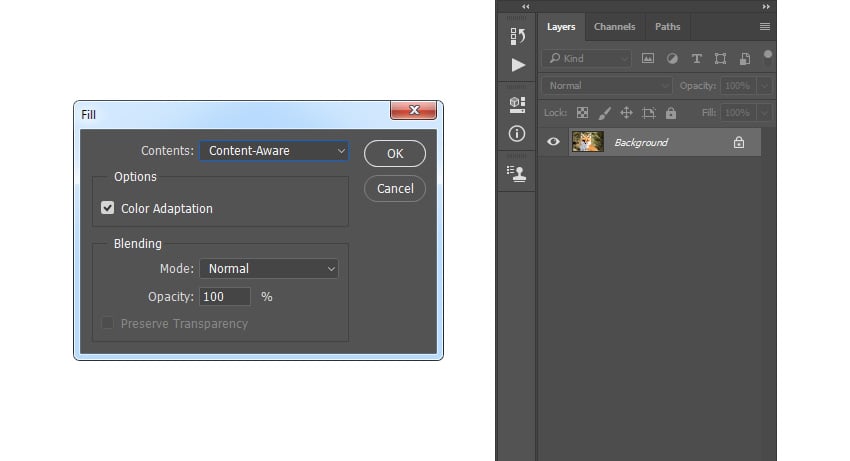
Task: Open the Clone Source panel icon
Action: 517,174
